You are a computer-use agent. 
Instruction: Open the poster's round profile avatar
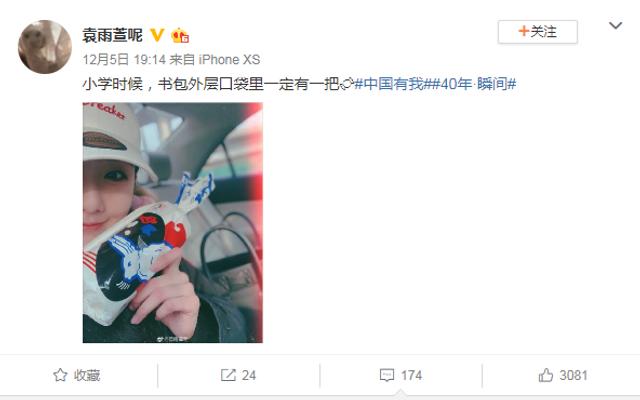click(x=45, y=47)
